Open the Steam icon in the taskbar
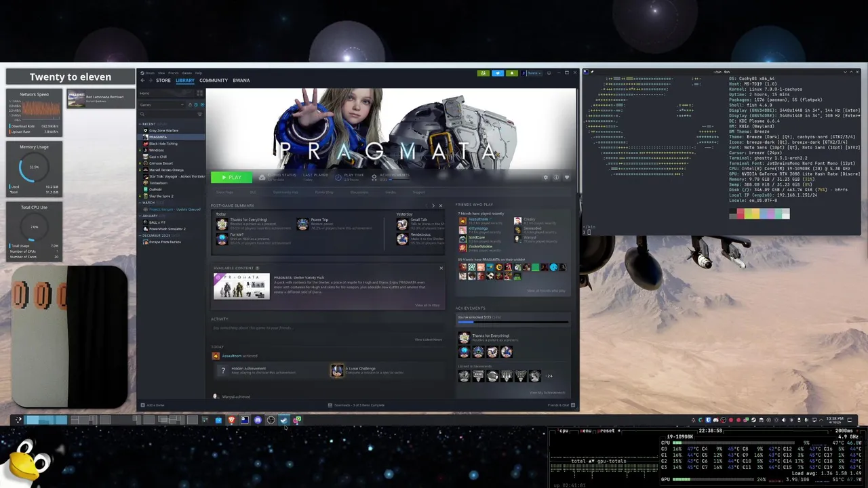Viewport: 868px width, 488px height. pos(284,420)
